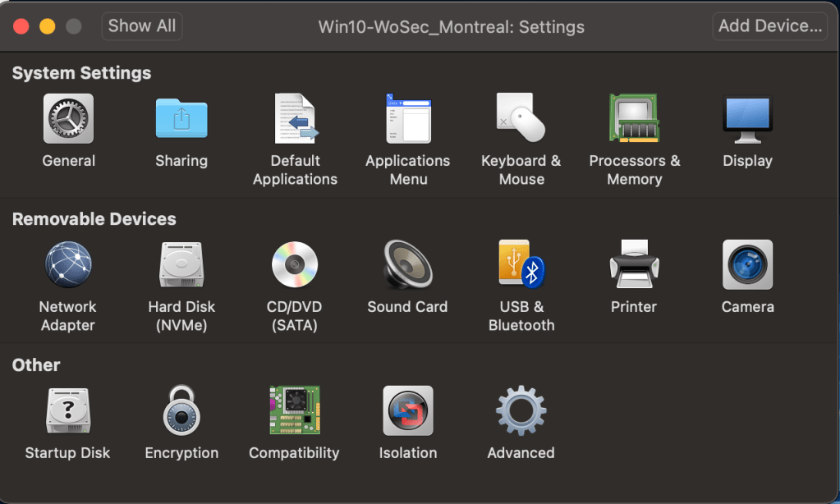Configure the Network Adapter device
The image size is (840, 504).
tap(68, 265)
